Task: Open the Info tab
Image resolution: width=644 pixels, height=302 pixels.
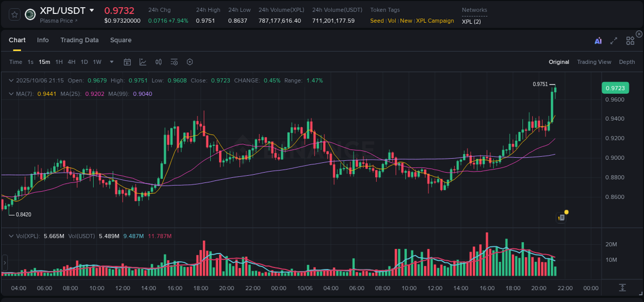Action: pyautogui.click(x=43, y=40)
